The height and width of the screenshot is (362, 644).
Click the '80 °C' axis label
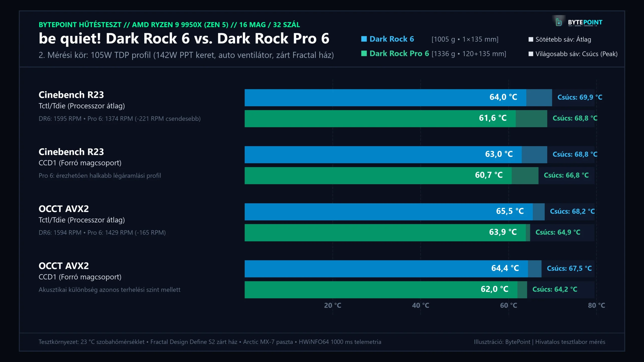(x=596, y=305)
